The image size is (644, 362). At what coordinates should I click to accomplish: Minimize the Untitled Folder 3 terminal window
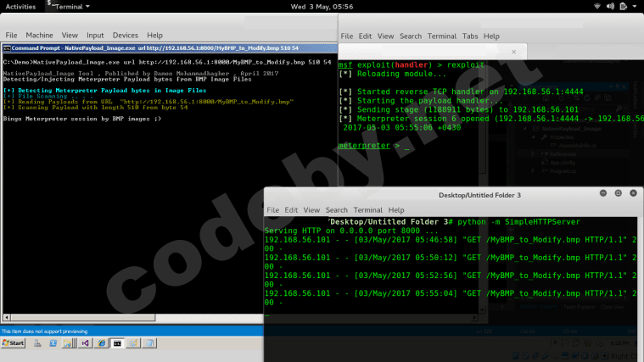(603, 193)
